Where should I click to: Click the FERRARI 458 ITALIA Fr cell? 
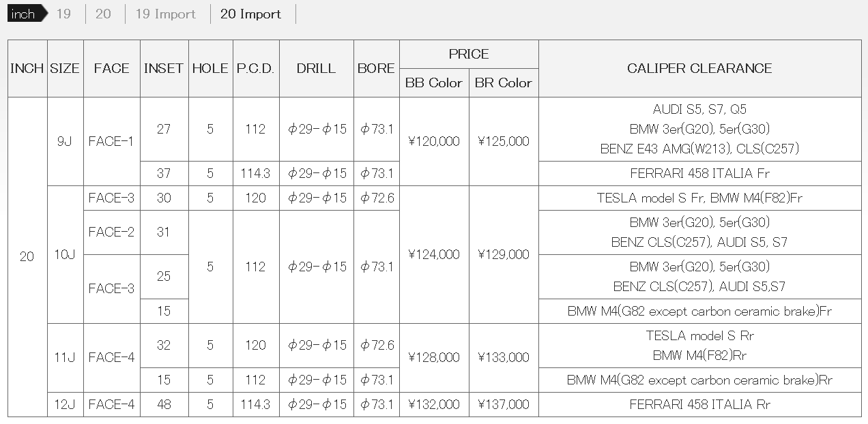(699, 174)
